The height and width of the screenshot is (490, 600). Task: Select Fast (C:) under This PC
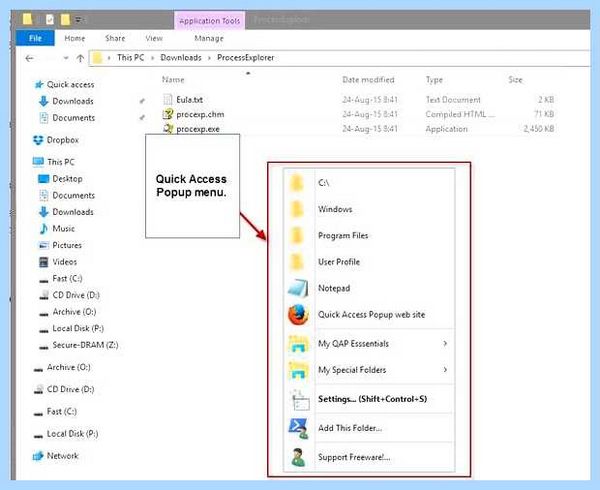tap(67, 278)
